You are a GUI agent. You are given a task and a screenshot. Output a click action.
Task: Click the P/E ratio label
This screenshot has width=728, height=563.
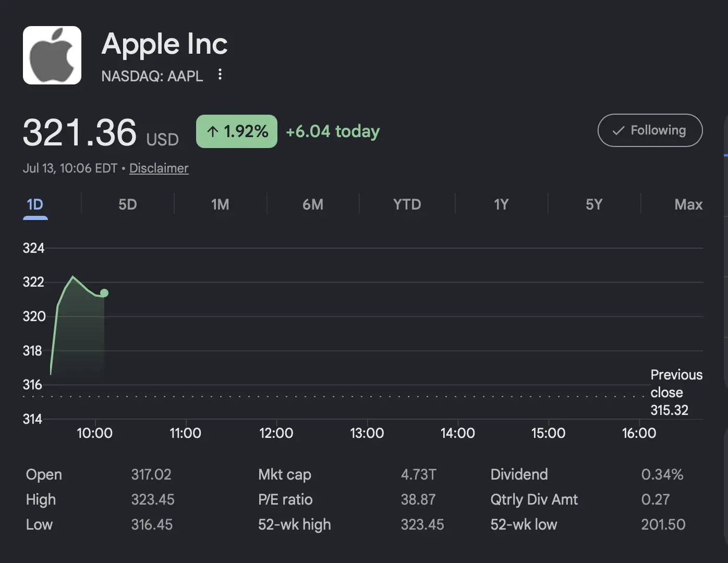click(285, 499)
